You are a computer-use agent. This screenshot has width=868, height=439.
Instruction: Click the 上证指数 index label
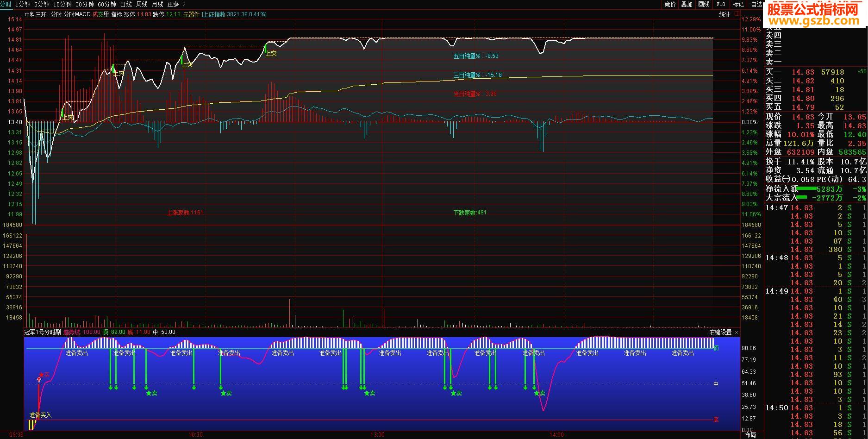214,14
